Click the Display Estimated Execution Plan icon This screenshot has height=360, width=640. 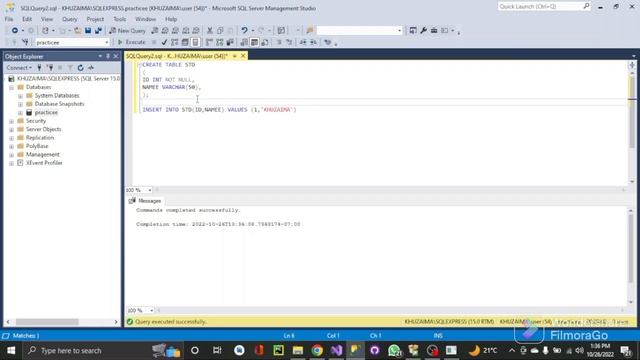pyautogui.click(x=175, y=42)
